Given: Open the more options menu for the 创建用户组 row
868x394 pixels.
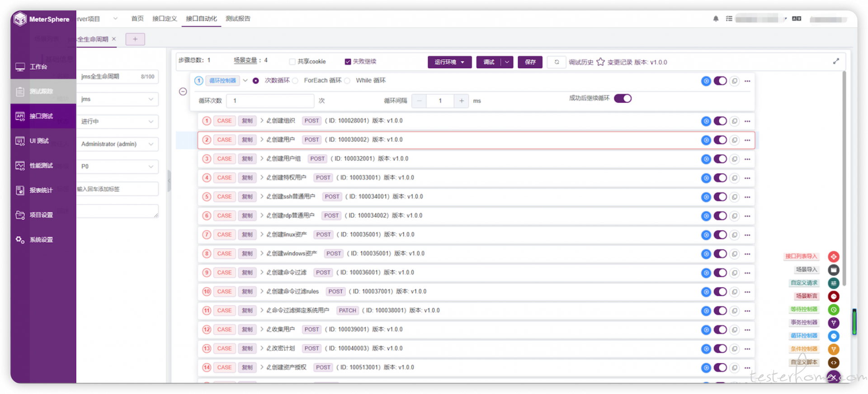Looking at the screenshot, I should tap(747, 159).
